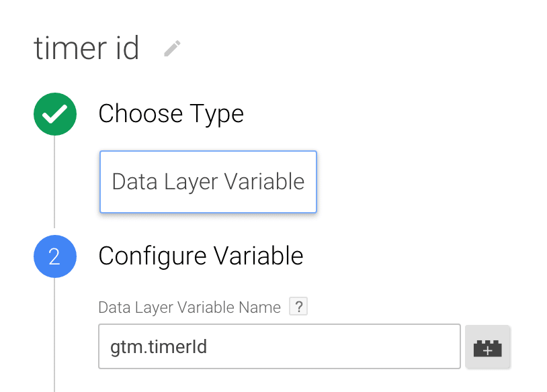Click the number 2 step indicator
Viewport: 547px width, 392px height.
tap(54, 257)
